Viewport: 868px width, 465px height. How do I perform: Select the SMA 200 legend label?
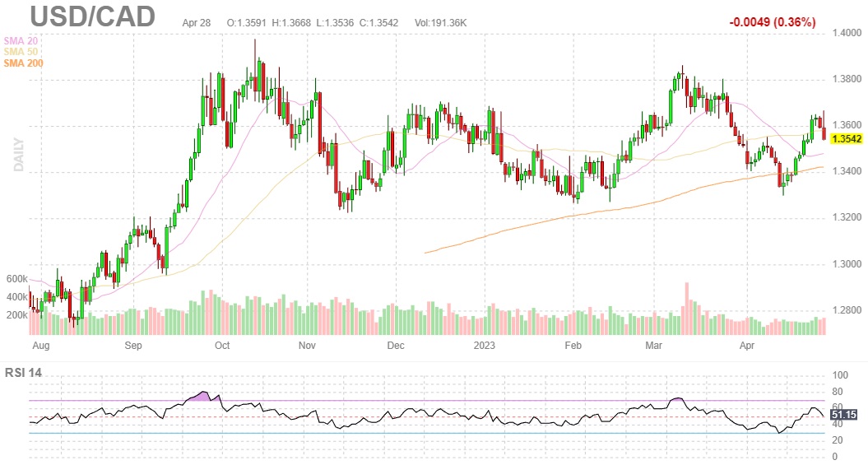tap(23, 63)
